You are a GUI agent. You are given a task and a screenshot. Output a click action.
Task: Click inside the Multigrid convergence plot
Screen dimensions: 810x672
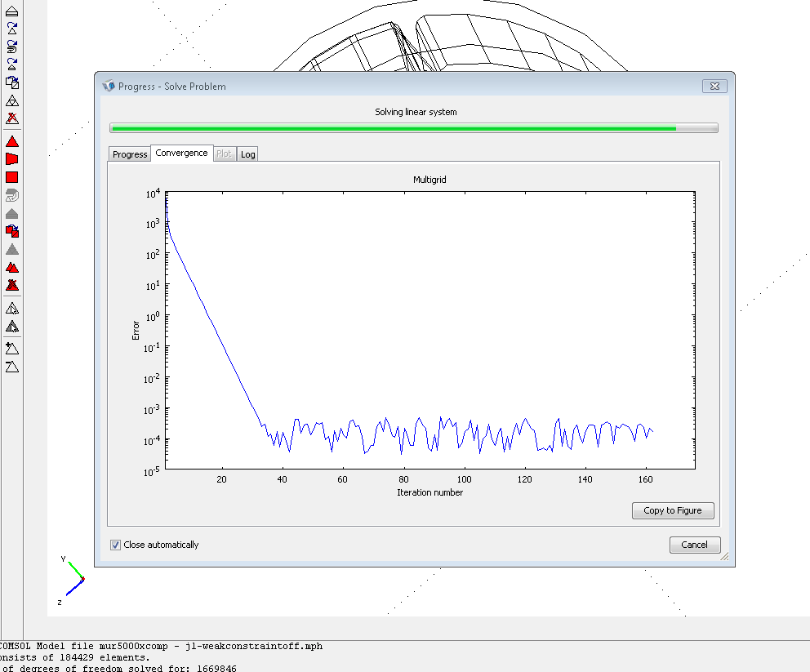429,331
